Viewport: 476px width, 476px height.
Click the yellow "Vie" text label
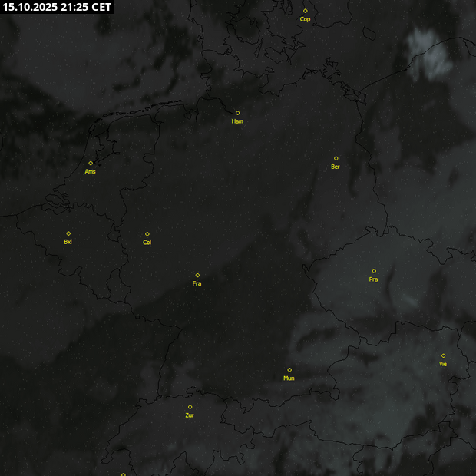443,364
